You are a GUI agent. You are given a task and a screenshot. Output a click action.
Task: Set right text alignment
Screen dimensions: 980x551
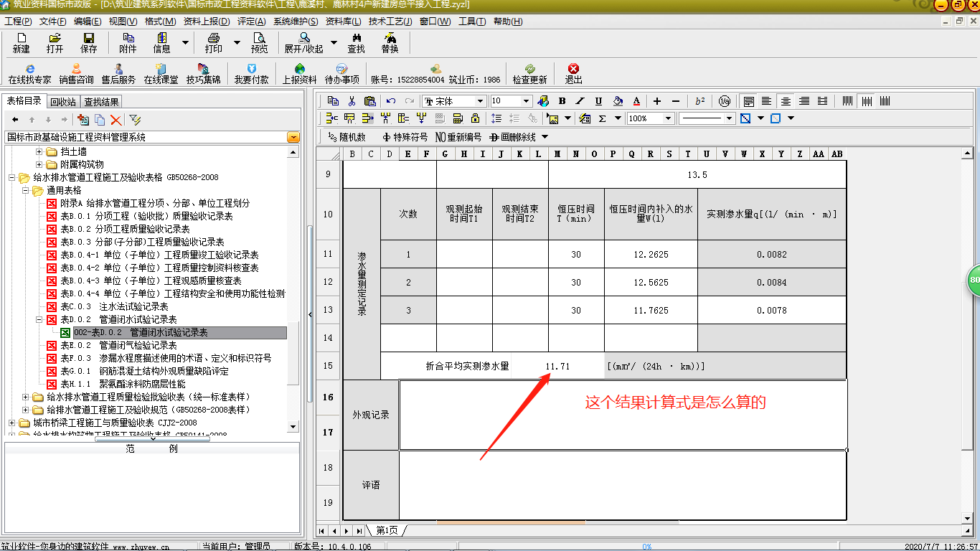(x=804, y=101)
